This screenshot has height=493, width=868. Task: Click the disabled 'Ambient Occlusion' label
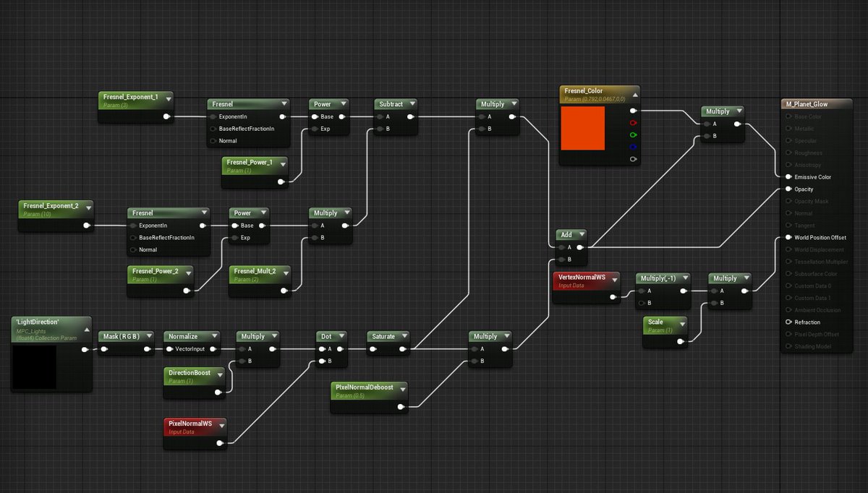coord(816,309)
